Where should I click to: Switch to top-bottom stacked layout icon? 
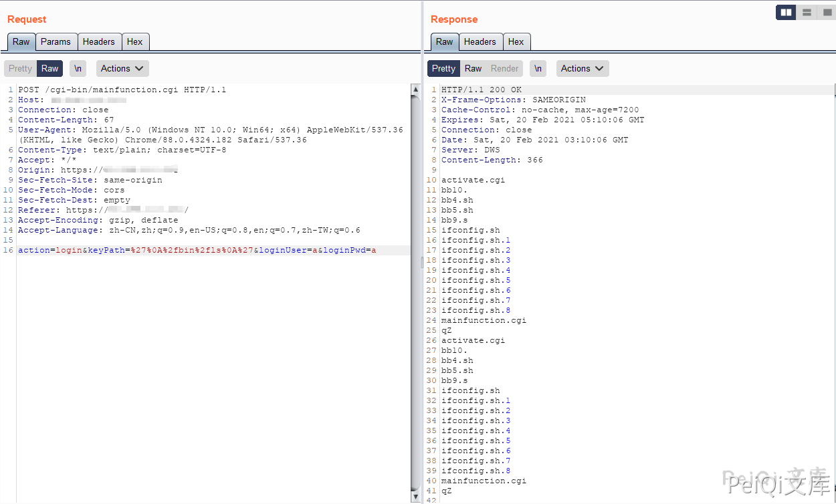[807, 13]
